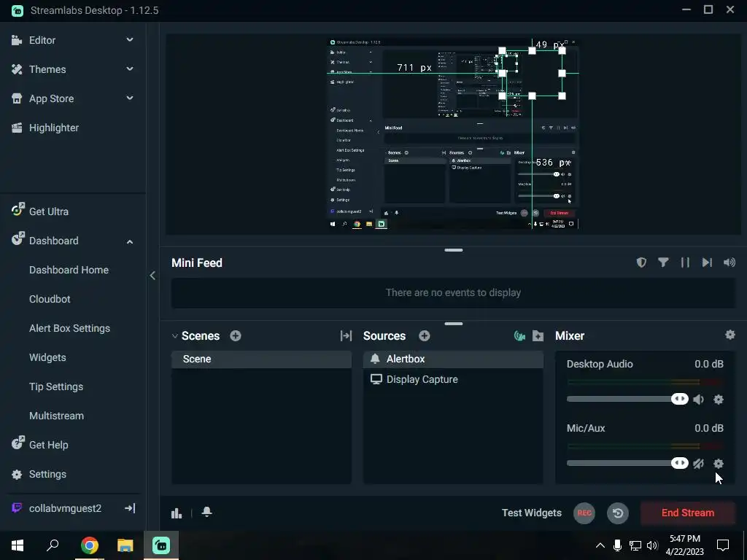The height and width of the screenshot is (560, 747).
Task: Click the Mini Feed shield safe mode icon
Action: click(641, 262)
